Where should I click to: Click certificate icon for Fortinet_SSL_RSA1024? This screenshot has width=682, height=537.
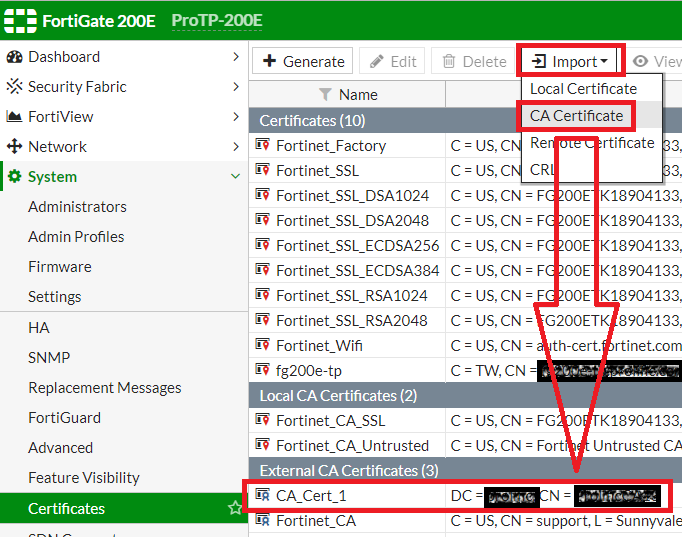pos(262,294)
